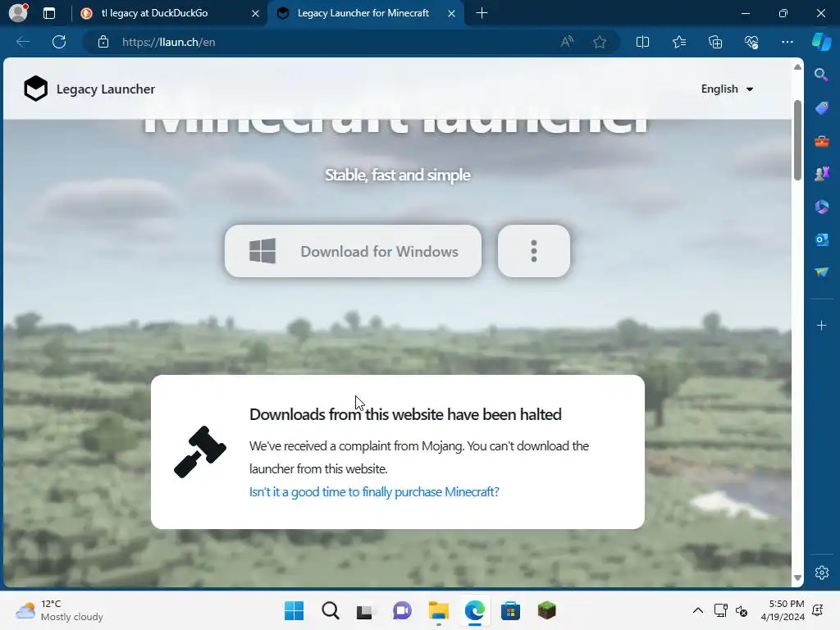Screen dimensions: 840x630
Task: Open Microsoft Store from taskbar
Action: tap(510, 610)
